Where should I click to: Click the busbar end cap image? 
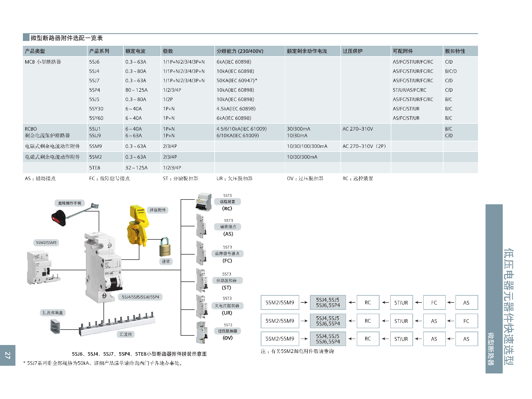(55, 326)
